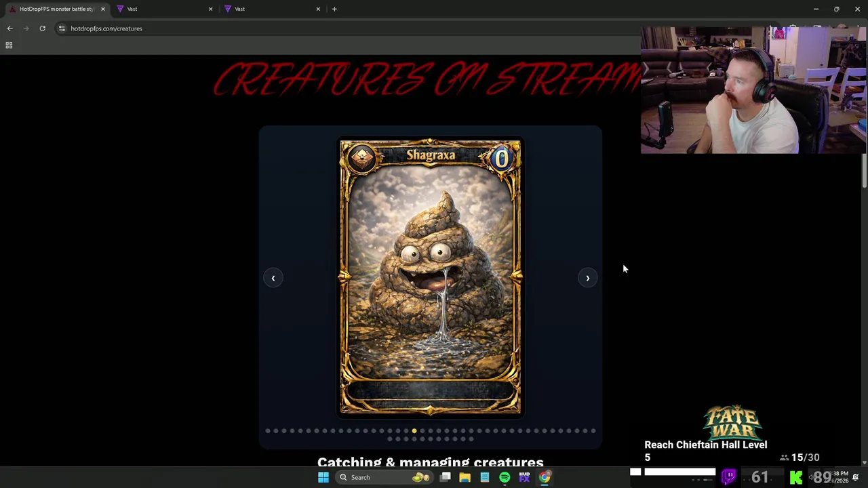This screenshot has height=488, width=868.
Task: Click the Catching & managing creatures heading
Action: tap(431, 462)
